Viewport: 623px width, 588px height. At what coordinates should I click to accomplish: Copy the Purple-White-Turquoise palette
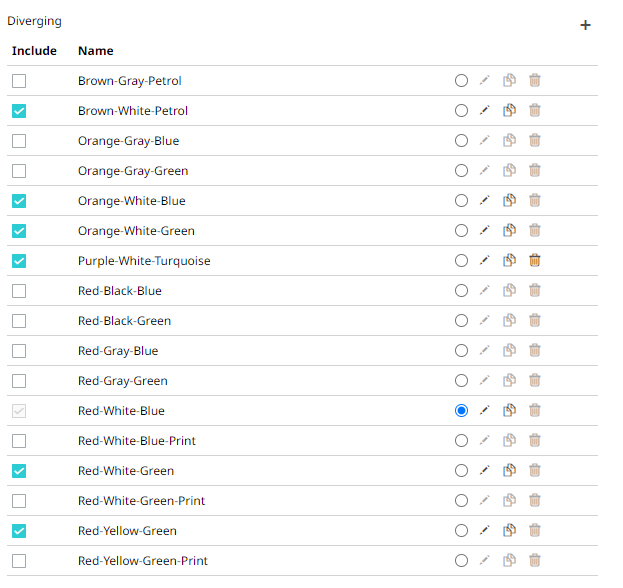click(509, 260)
